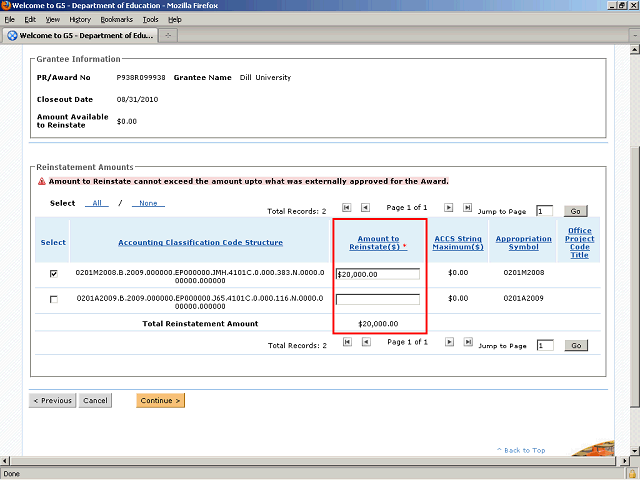Open a new browser tab
The height and width of the screenshot is (480, 640).
coord(169,36)
